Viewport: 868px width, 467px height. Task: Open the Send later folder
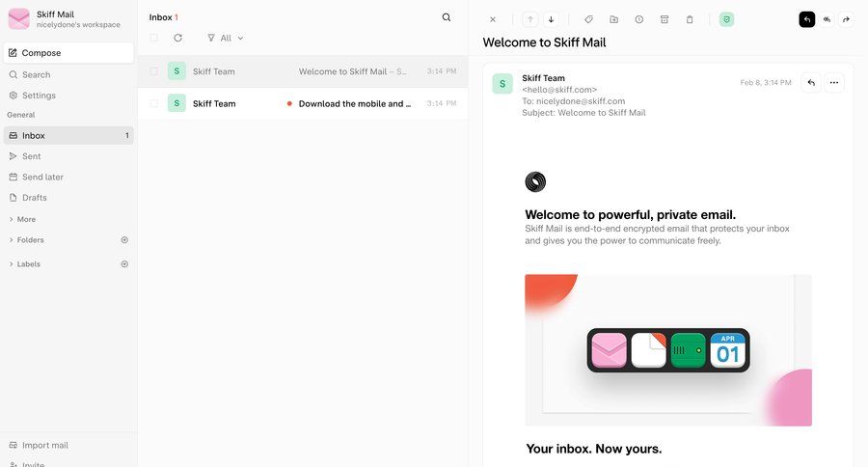68,177
